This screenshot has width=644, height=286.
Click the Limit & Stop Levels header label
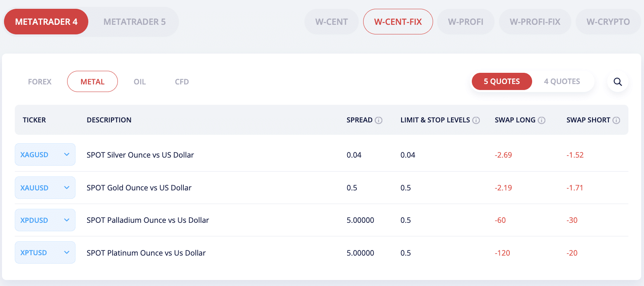click(x=435, y=120)
